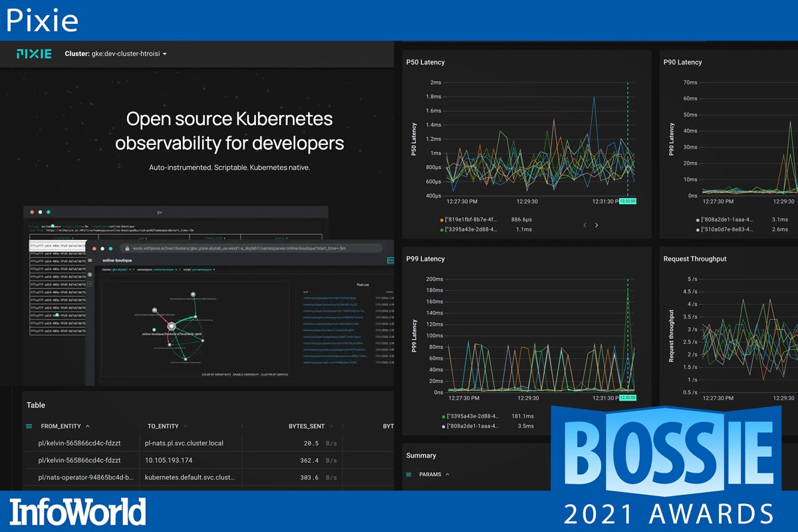Toggle the 808a2de1-1aaa legend entry in P90
The width and height of the screenshot is (798, 532).
click(724, 219)
